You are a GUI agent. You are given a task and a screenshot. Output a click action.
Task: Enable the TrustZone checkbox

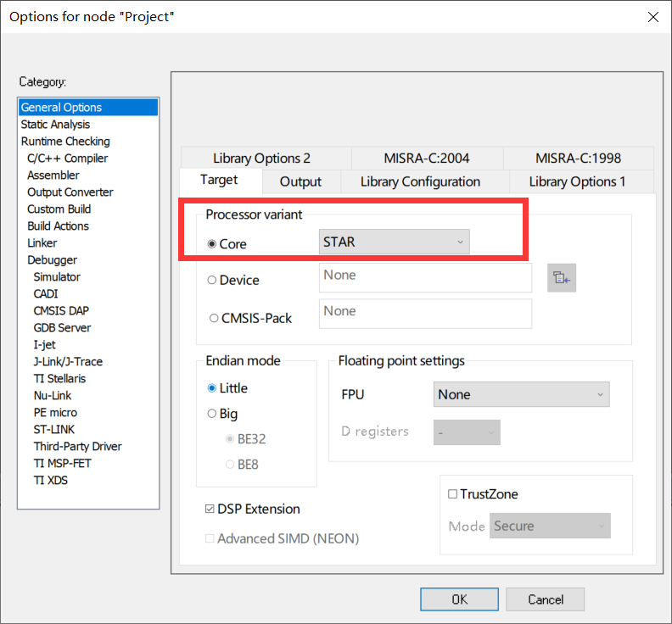(x=452, y=494)
